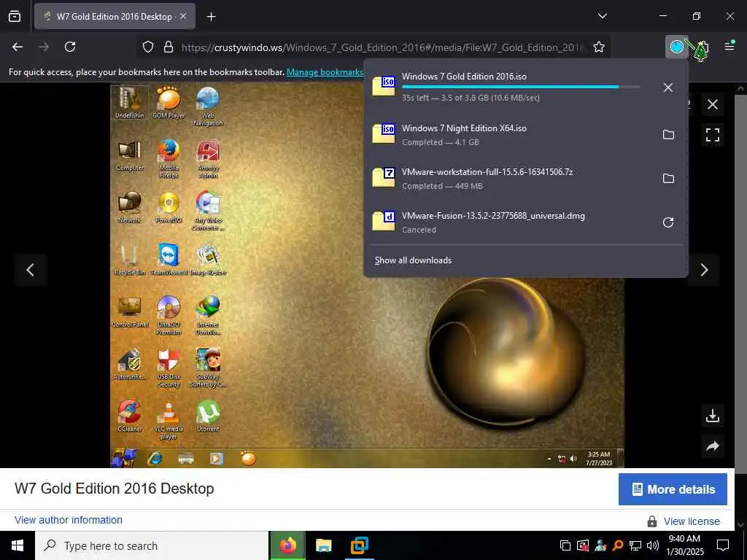The image size is (747, 560).
Task: Open the View license link
Action: point(692,521)
